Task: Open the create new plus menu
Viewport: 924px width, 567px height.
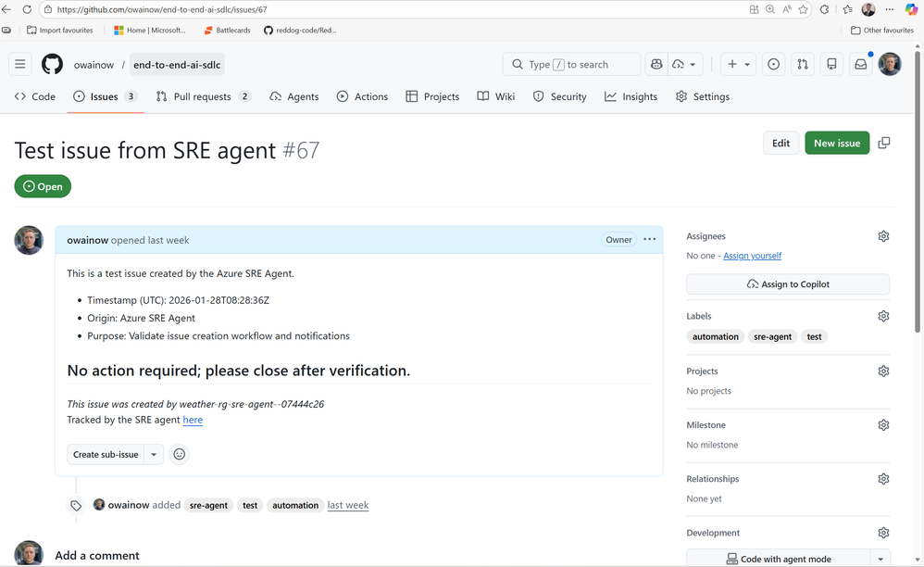Action: [x=739, y=64]
